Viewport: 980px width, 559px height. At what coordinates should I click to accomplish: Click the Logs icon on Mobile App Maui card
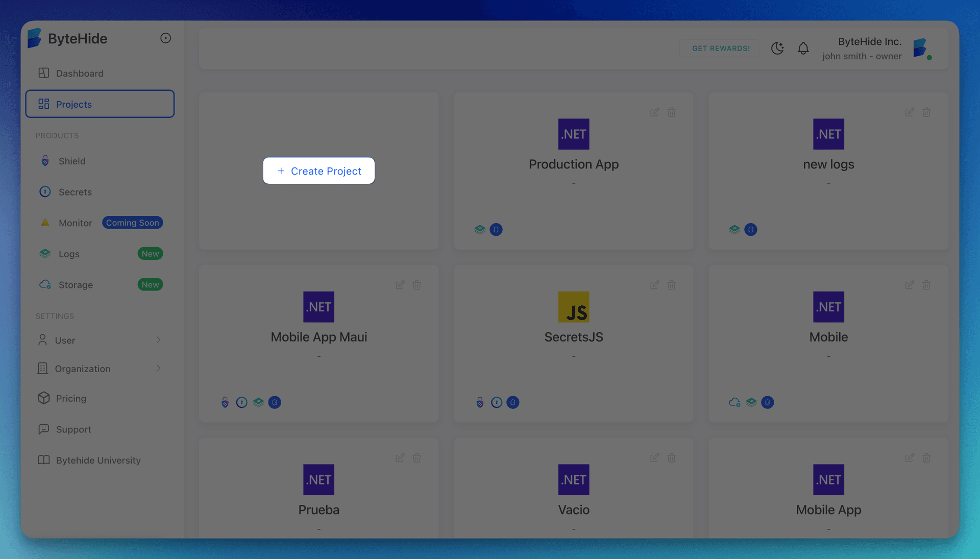point(258,402)
